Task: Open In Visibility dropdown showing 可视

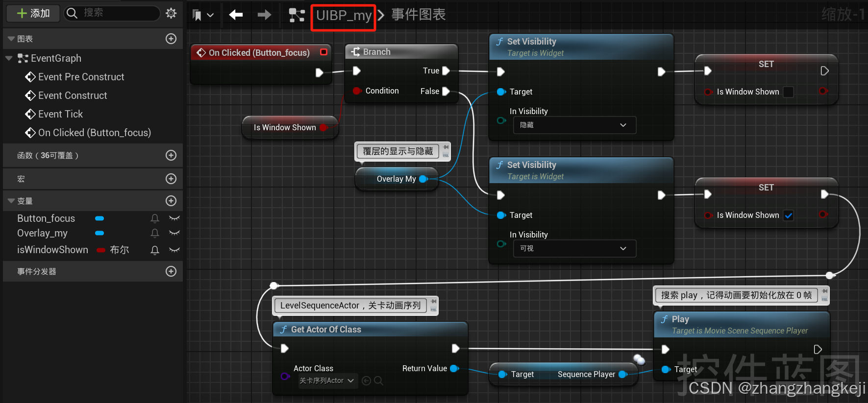Action: (574, 248)
